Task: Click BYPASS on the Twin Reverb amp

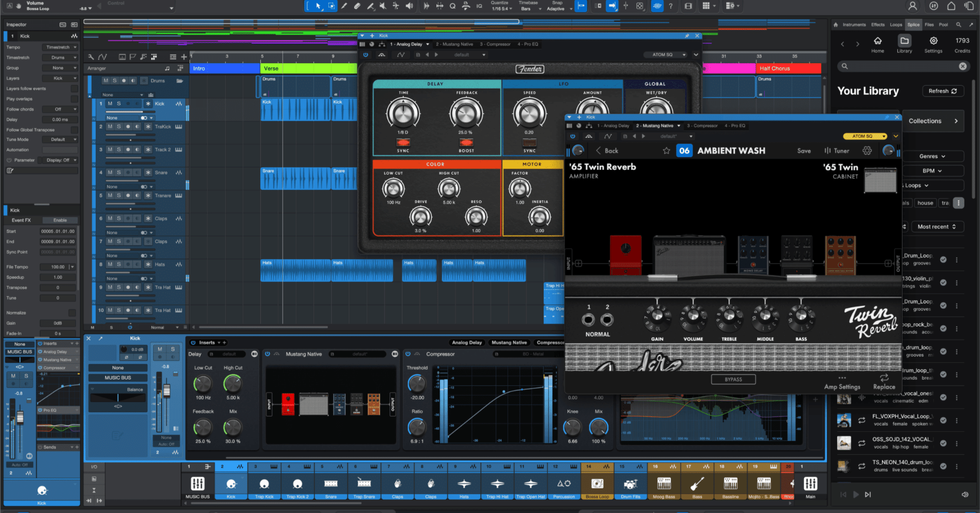Action: (x=733, y=379)
